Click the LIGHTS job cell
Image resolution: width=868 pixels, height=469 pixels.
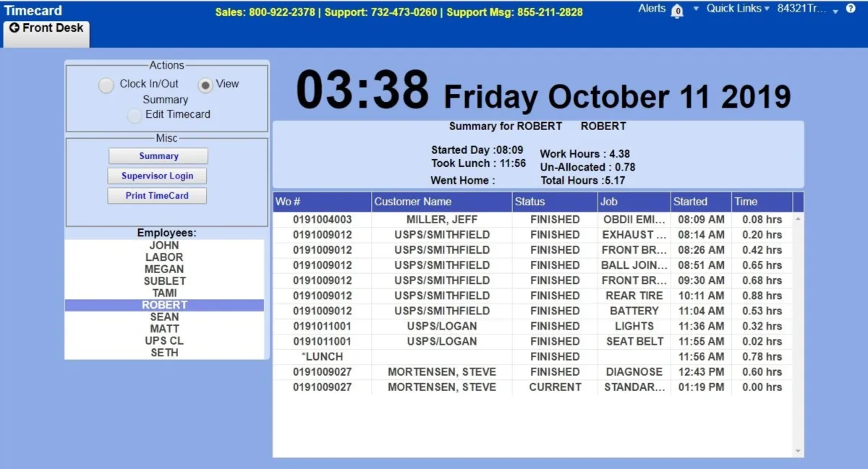click(x=634, y=326)
